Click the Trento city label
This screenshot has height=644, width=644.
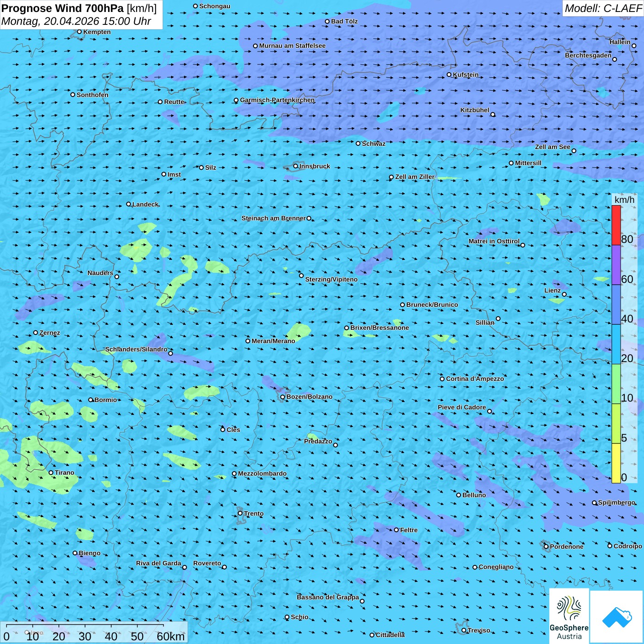[x=254, y=513]
